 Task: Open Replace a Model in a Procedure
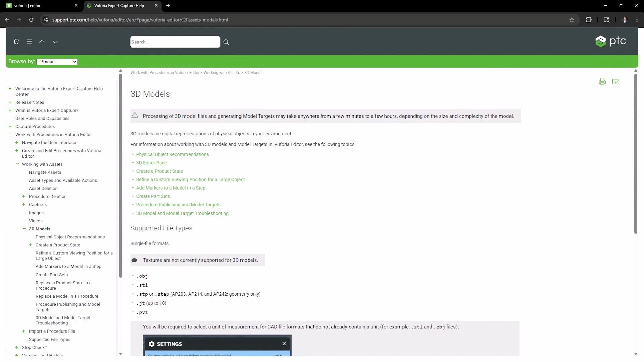(x=67, y=296)
